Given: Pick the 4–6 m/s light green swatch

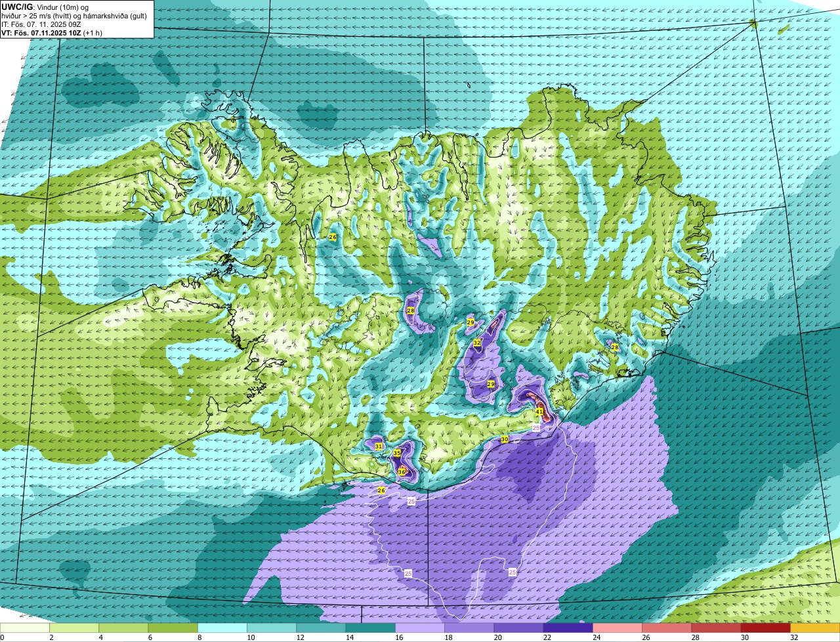Looking at the screenshot, I should [123, 628].
